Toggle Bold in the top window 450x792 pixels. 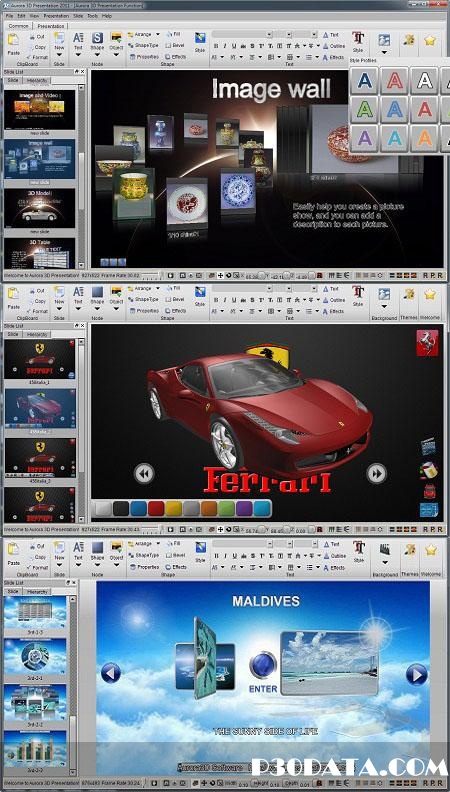tap(216, 46)
